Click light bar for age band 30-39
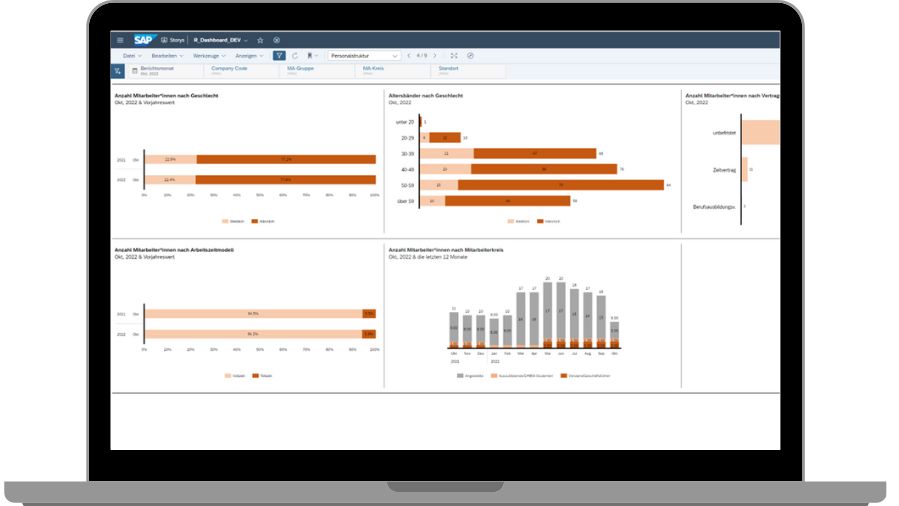The height and width of the screenshot is (506, 899). 447,154
